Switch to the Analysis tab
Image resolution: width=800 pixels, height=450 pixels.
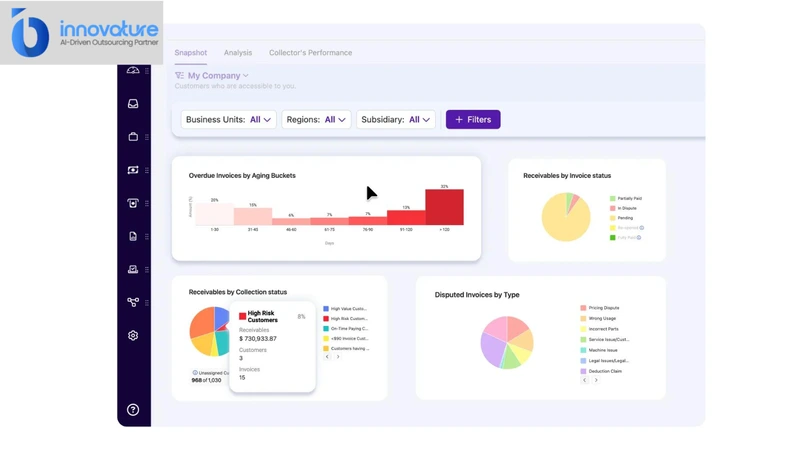click(x=238, y=53)
